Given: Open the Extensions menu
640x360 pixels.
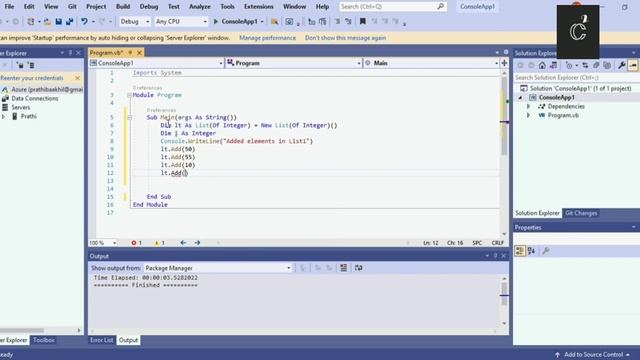Looking at the screenshot, I should 259,7.
